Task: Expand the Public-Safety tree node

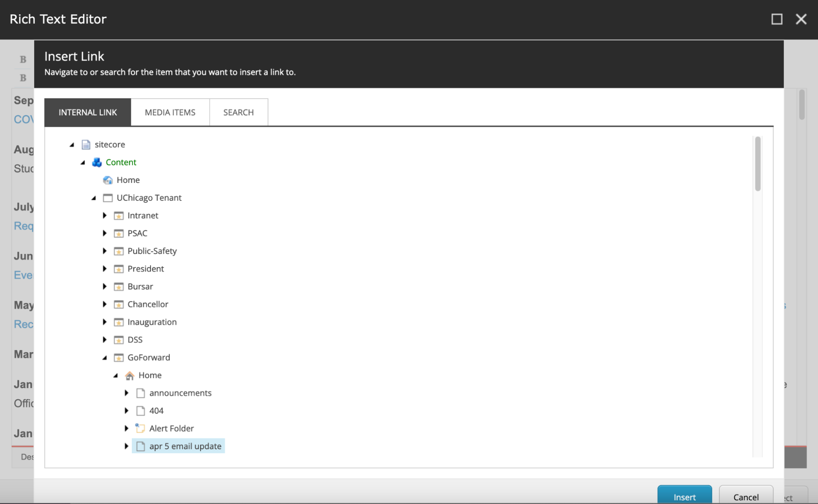Action: [105, 251]
